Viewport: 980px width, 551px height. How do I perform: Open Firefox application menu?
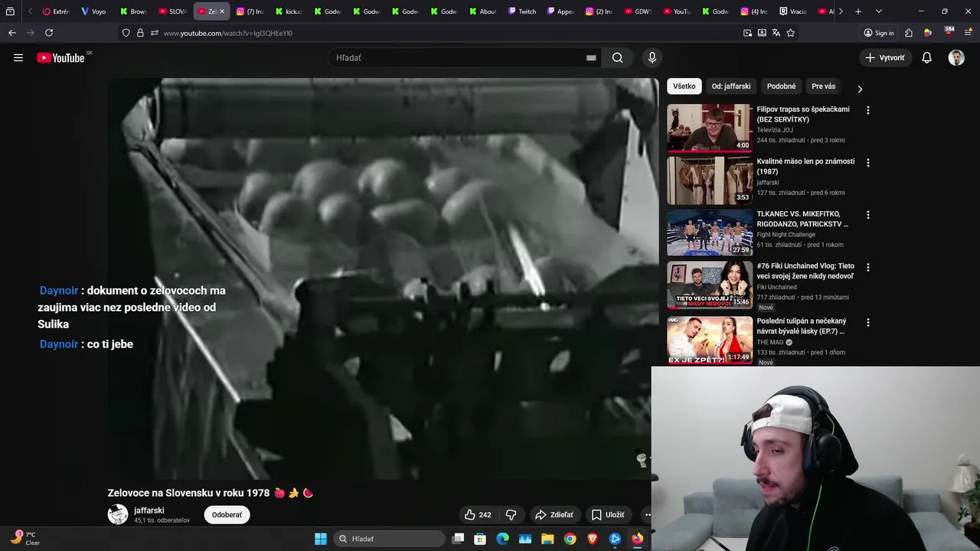(x=969, y=33)
